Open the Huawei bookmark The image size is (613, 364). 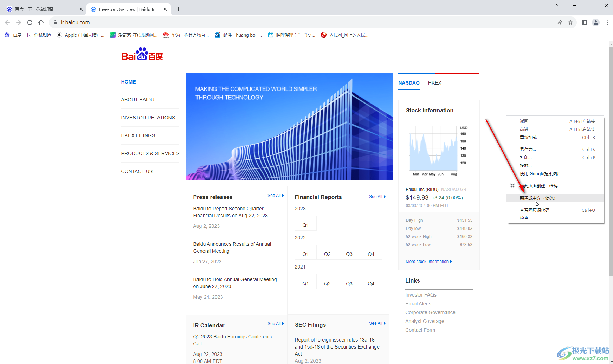pos(186,35)
